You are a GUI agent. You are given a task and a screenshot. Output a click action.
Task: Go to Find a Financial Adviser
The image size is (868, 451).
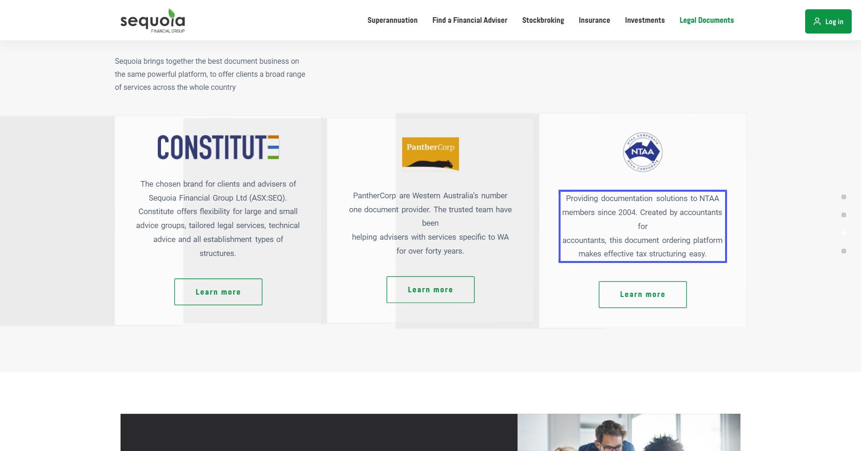(470, 20)
